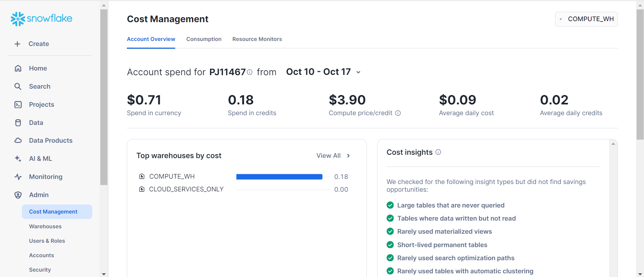Click the Data Products cloud icon
The width and height of the screenshot is (644, 277).
coord(18,141)
